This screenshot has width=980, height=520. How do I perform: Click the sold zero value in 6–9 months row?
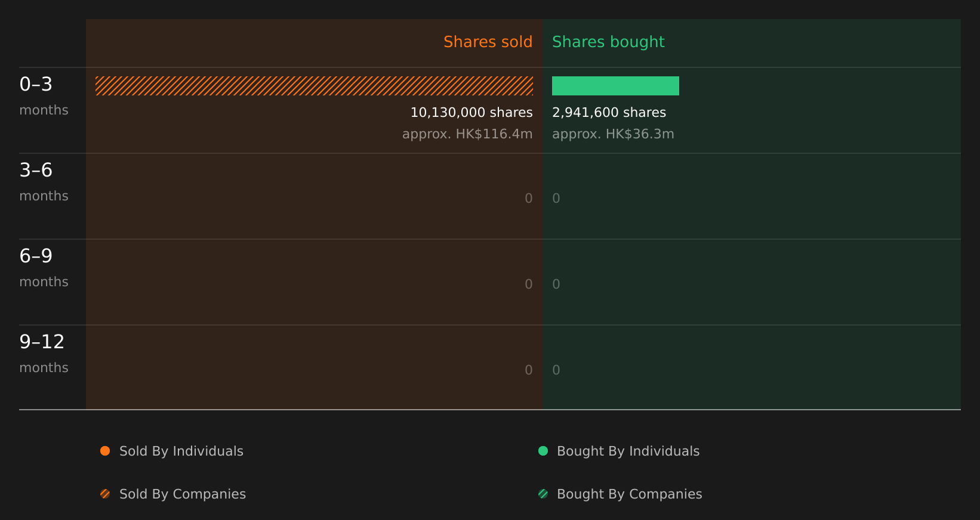coord(529,284)
